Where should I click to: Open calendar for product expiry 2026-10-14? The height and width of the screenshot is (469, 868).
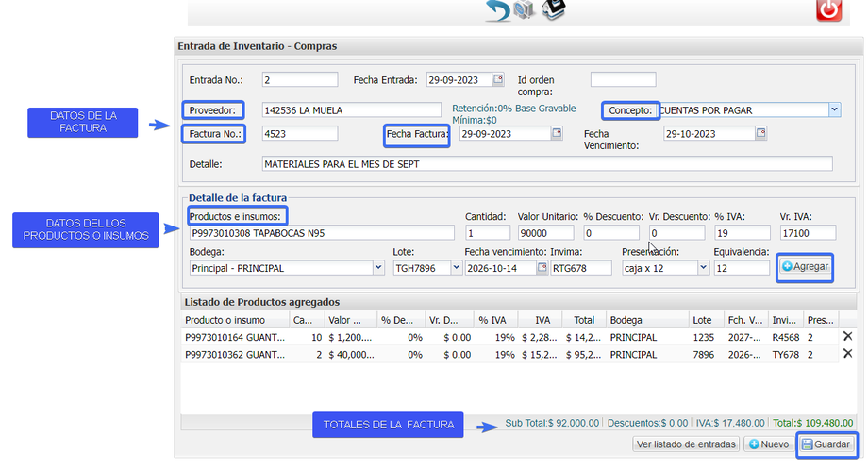tap(542, 268)
